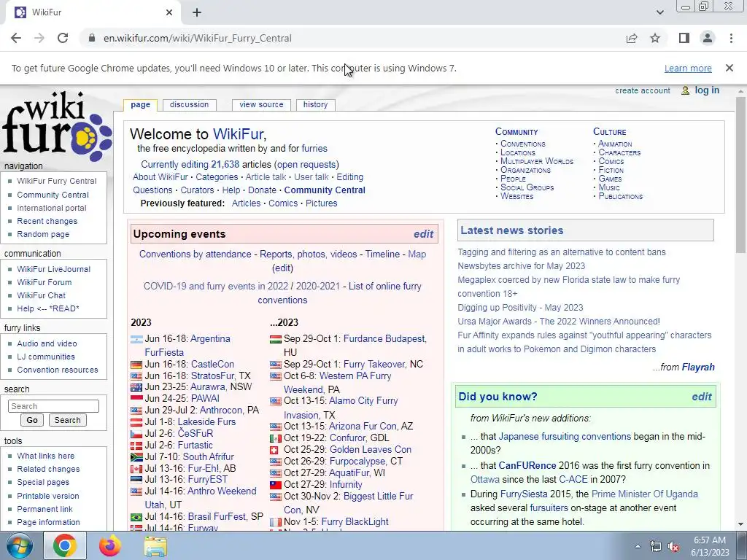Click the open requests link
The width and height of the screenshot is (747, 560).
(307, 165)
